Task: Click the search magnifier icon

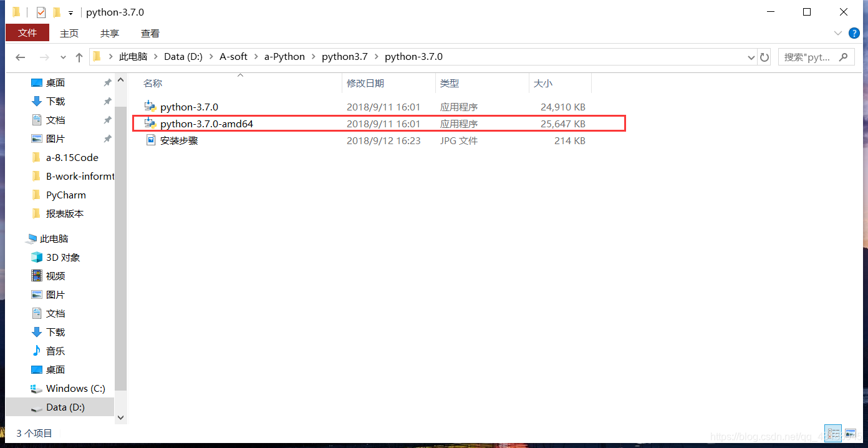Action: click(x=844, y=57)
